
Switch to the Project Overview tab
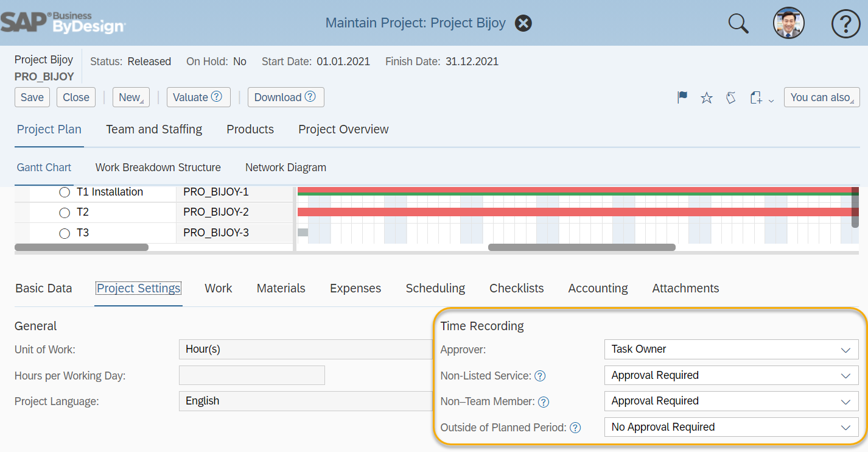pos(343,129)
